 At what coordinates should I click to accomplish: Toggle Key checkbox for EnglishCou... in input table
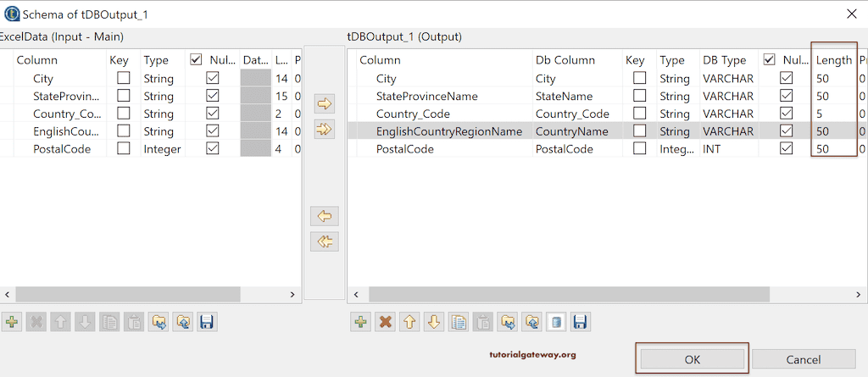[x=124, y=131]
